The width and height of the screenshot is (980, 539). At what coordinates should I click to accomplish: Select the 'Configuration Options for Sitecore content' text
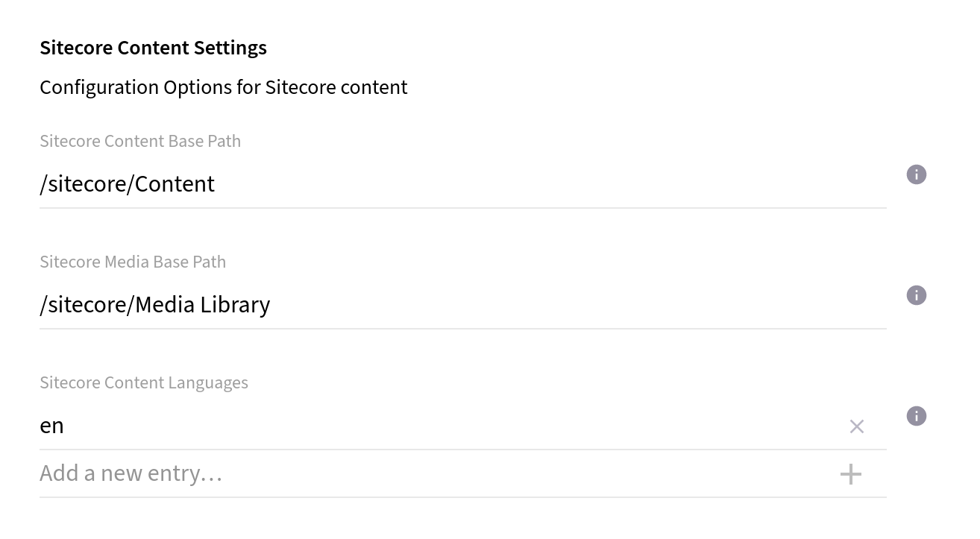[x=223, y=86]
